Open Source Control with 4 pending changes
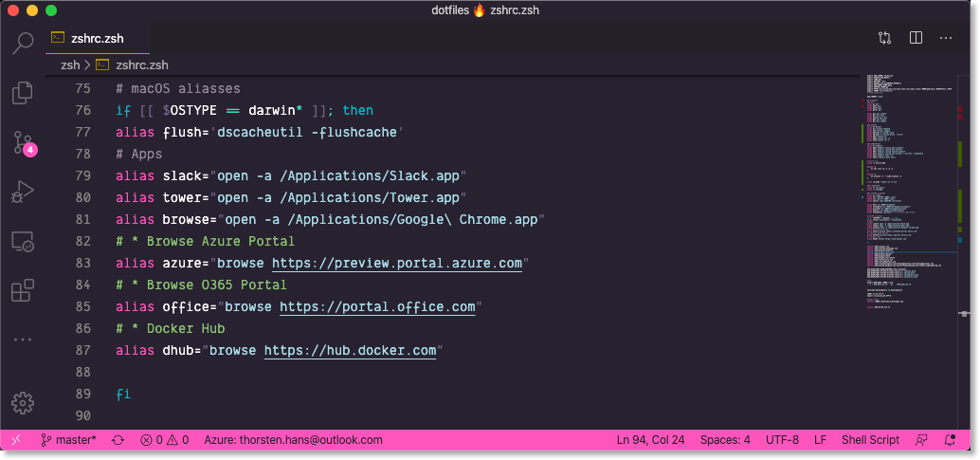Viewport: 980px width, 460px height. pos(23,143)
